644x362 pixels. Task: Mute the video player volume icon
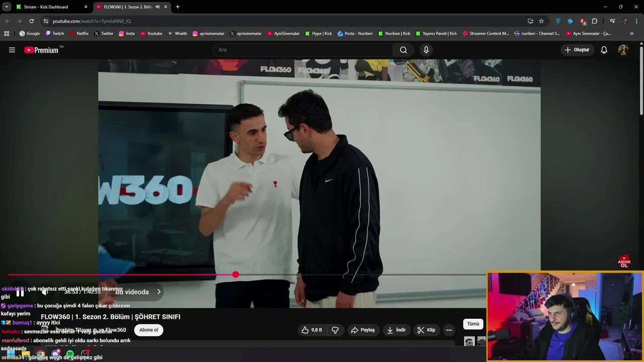click(45, 292)
